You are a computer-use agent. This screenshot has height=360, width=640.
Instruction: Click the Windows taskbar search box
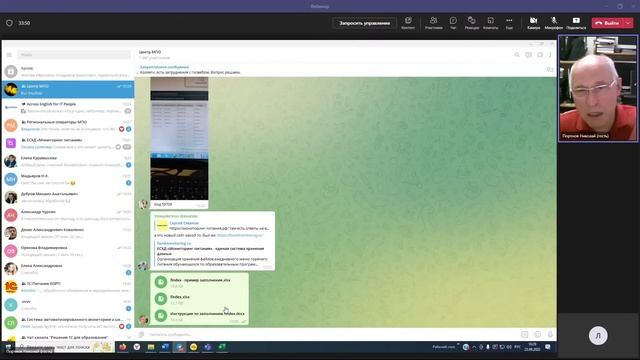coord(65,347)
